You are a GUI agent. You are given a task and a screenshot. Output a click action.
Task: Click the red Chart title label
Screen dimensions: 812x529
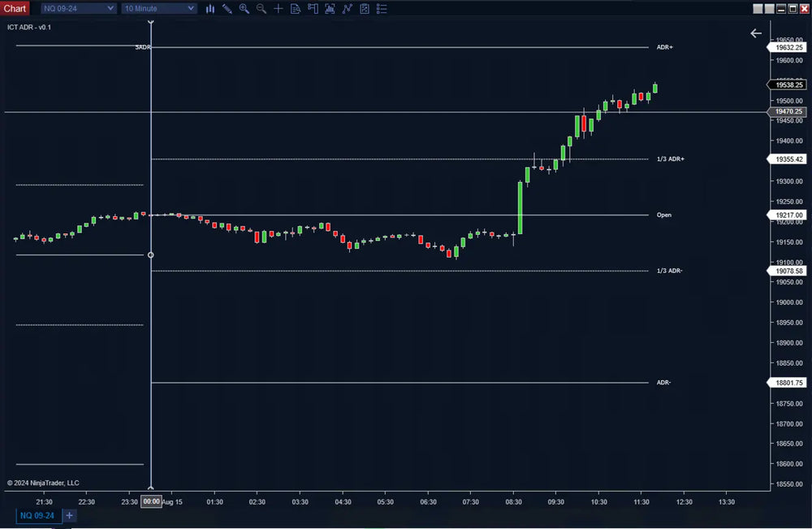pyautogui.click(x=15, y=8)
